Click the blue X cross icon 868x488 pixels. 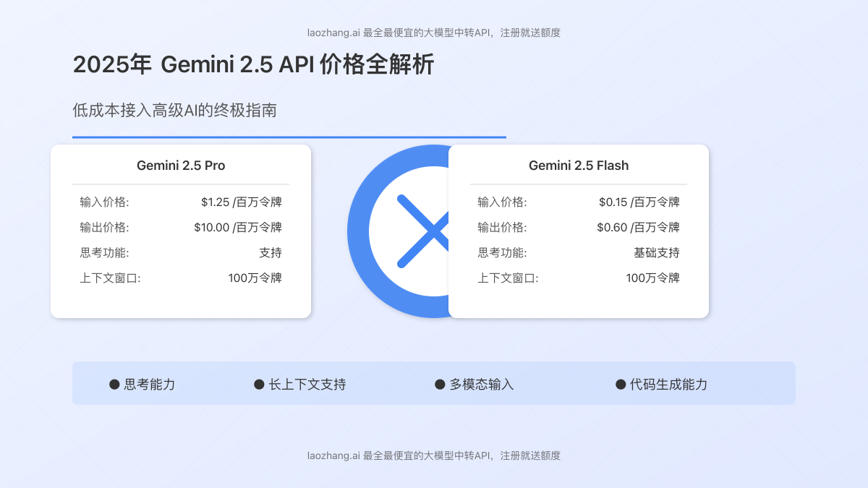click(x=423, y=231)
